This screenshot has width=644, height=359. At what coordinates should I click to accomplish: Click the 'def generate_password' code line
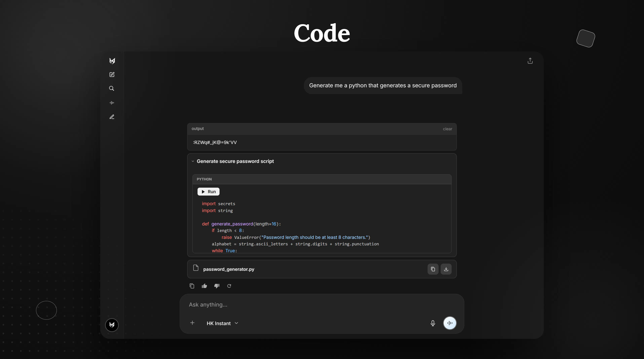[x=241, y=224]
